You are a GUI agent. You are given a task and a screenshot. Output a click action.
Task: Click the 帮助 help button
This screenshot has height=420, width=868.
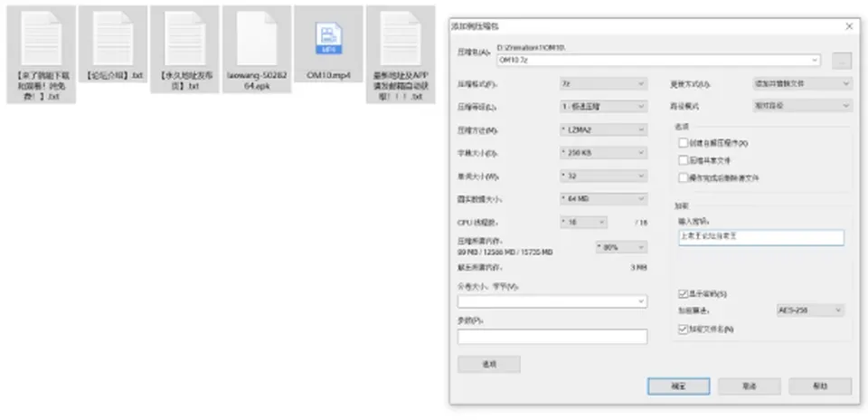(x=820, y=387)
